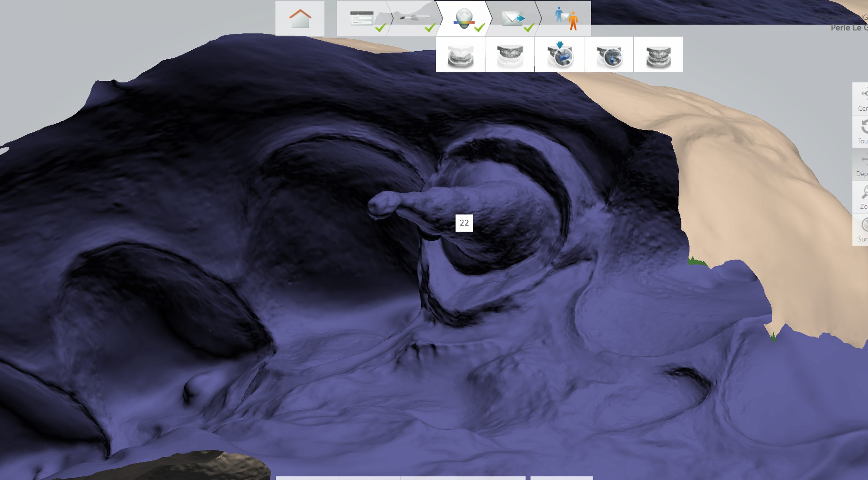Select the Analyze step with color-bar tooth

click(463, 18)
